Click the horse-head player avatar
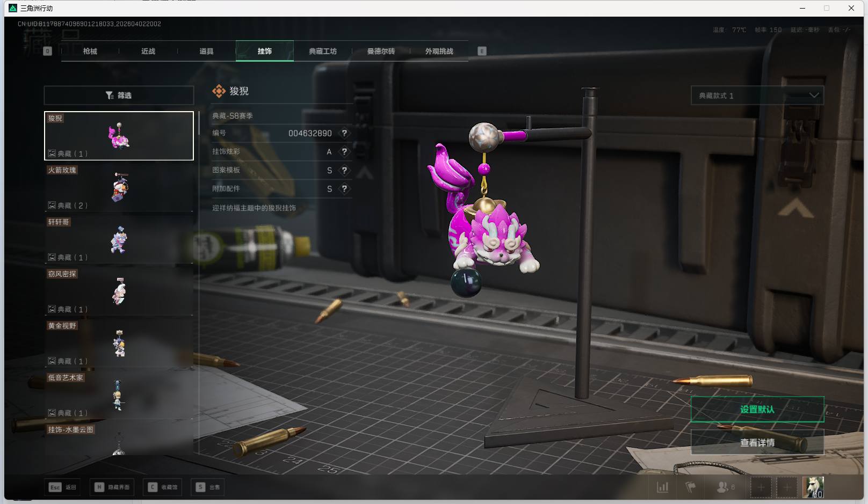 click(x=813, y=487)
